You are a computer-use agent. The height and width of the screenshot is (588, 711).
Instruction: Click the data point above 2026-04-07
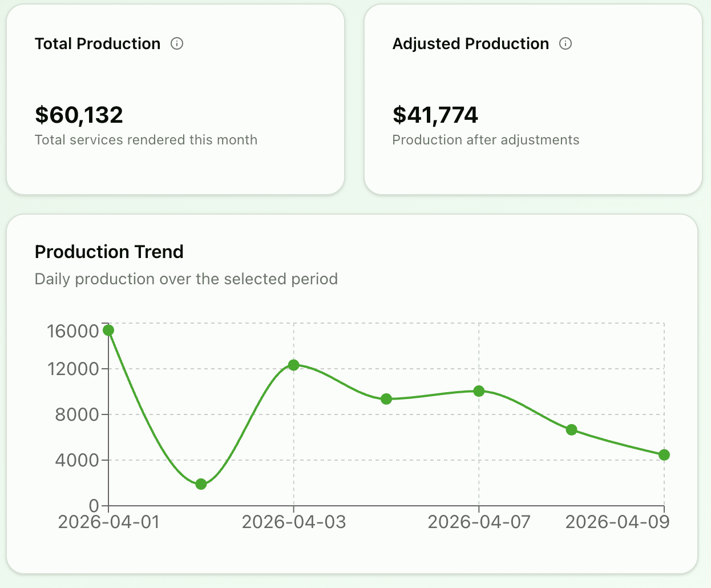click(x=479, y=391)
